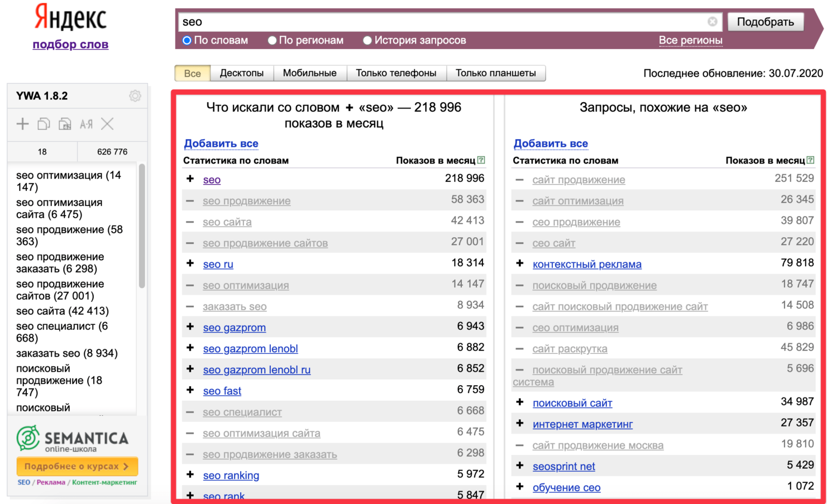Viewport: 827px width, 504px height.
Task: Switch to 'Только планшеты' tab
Action: pyautogui.click(x=496, y=73)
